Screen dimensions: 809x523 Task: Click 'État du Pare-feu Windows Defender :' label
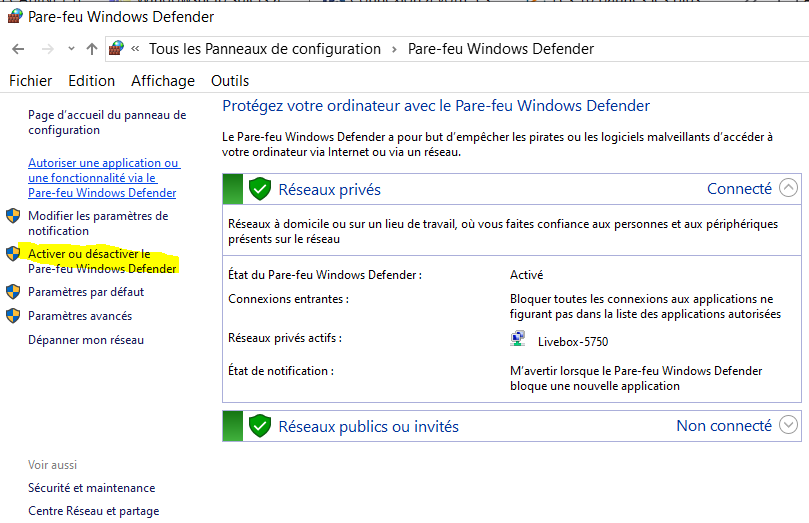click(325, 275)
